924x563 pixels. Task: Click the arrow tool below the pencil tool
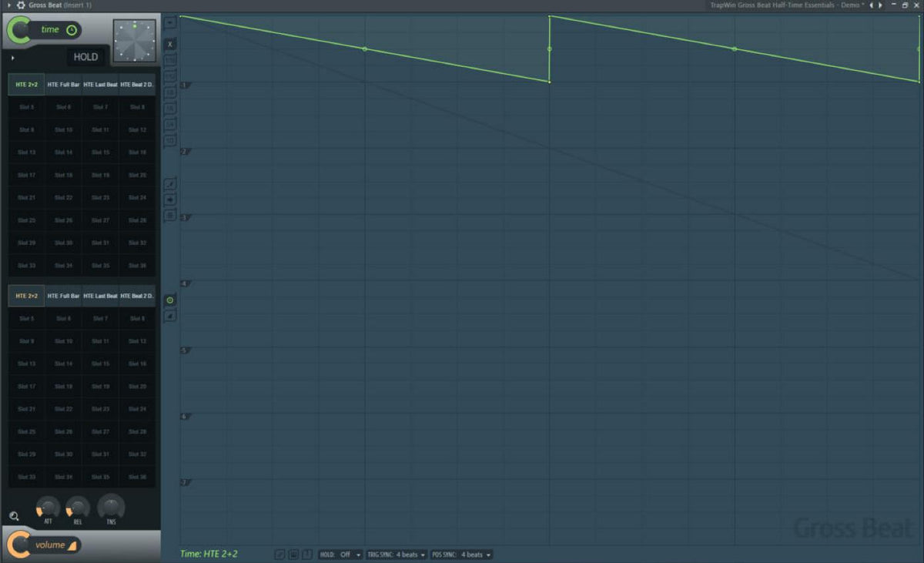[x=170, y=200]
